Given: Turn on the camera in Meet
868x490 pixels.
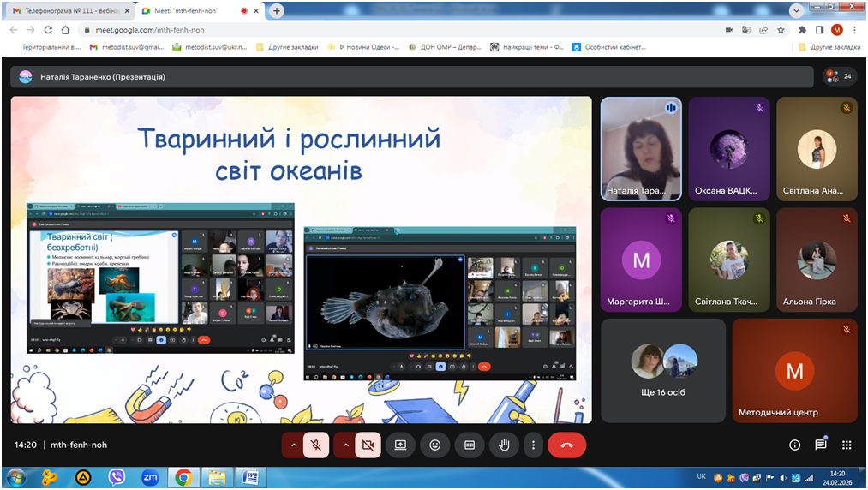Looking at the screenshot, I should (x=368, y=445).
